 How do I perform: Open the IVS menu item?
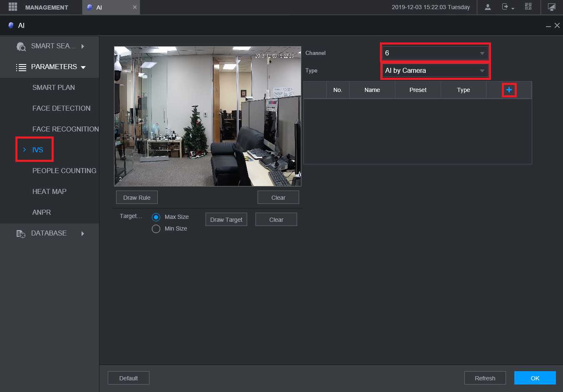37,150
